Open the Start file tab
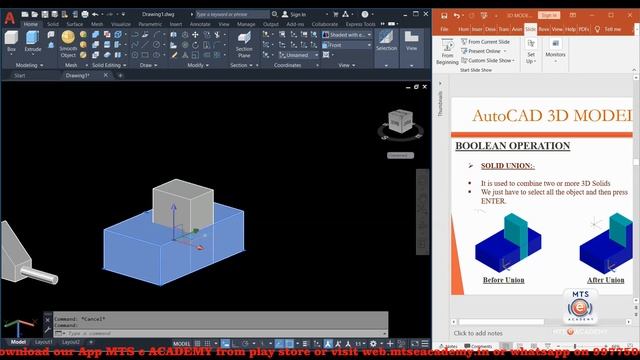640x360 pixels. click(x=20, y=76)
